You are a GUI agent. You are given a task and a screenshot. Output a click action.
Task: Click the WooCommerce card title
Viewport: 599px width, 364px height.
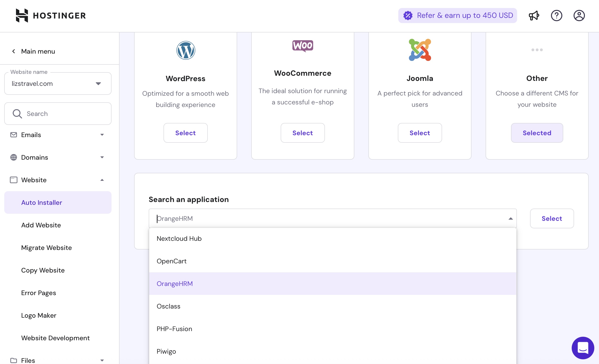tap(303, 73)
